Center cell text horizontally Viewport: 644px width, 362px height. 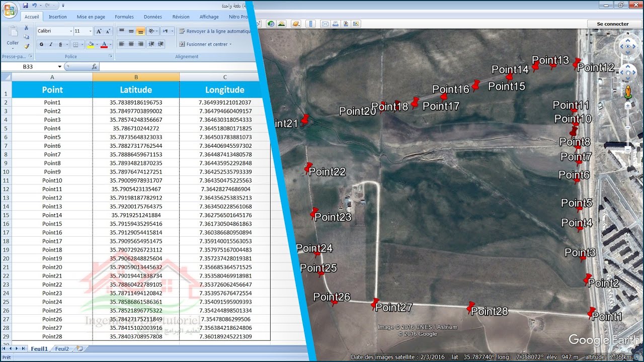coord(131,44)
